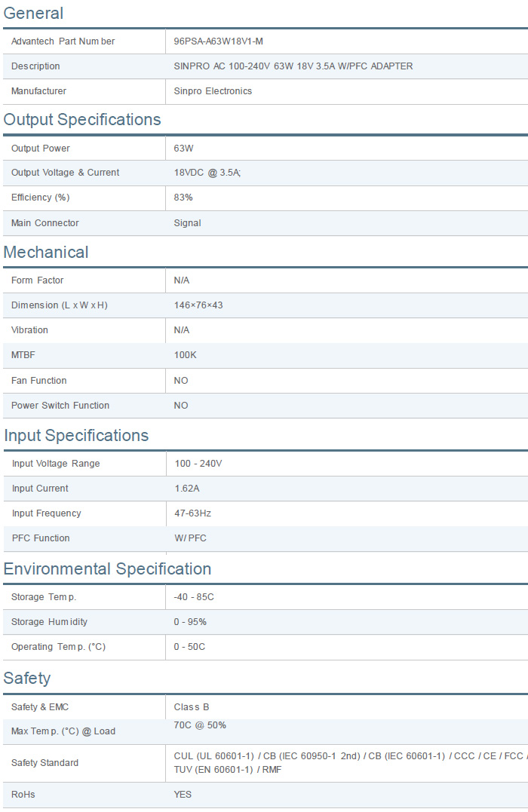Select part number 96PSA-A63W18V1-M text
Screen dimensions: 528x812
[218, 41]
